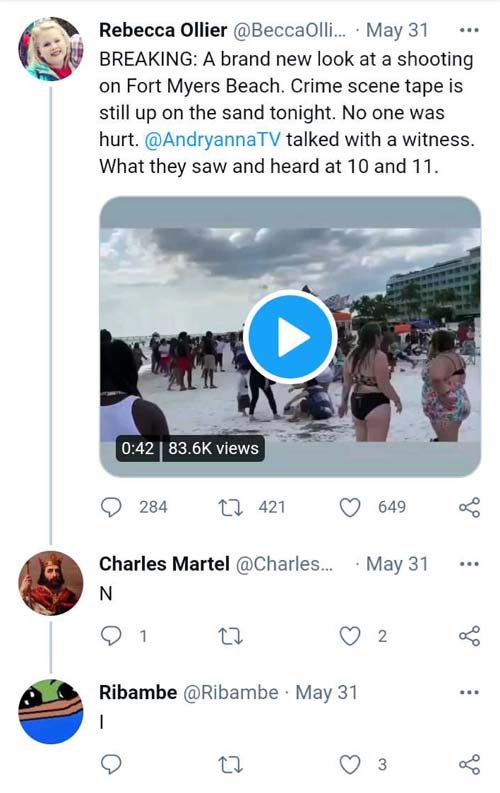Open more options on Charles Martel's reply

(x=469, y=564)
